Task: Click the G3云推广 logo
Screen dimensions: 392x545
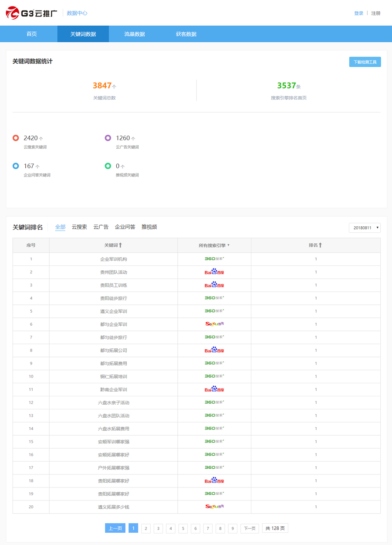Action: [x=31, y=13]
